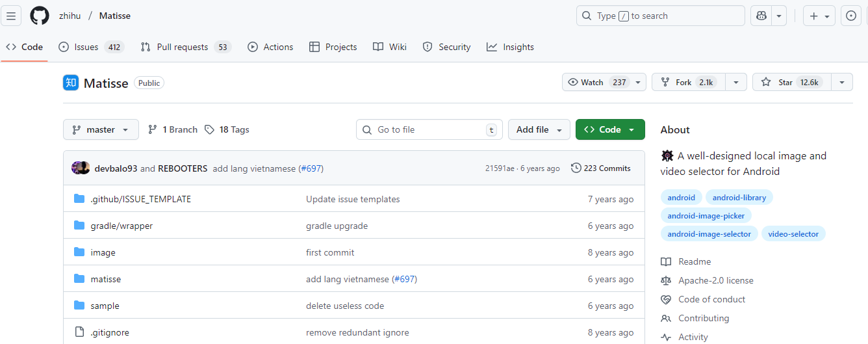This screenshot has height=344, width=868.
Task: Click the Go to file search box
Action: tap(429, 129)
